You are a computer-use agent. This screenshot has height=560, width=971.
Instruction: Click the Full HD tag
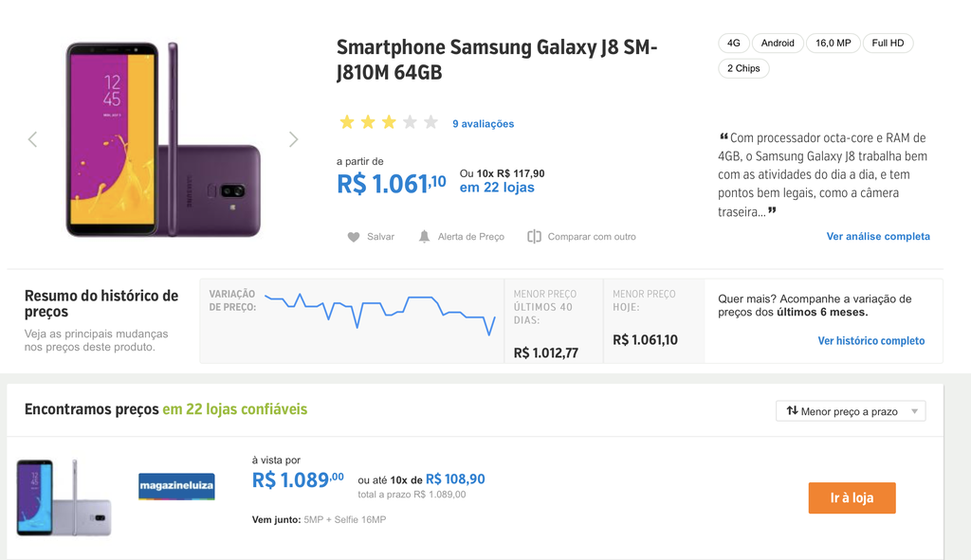point(888,44)
